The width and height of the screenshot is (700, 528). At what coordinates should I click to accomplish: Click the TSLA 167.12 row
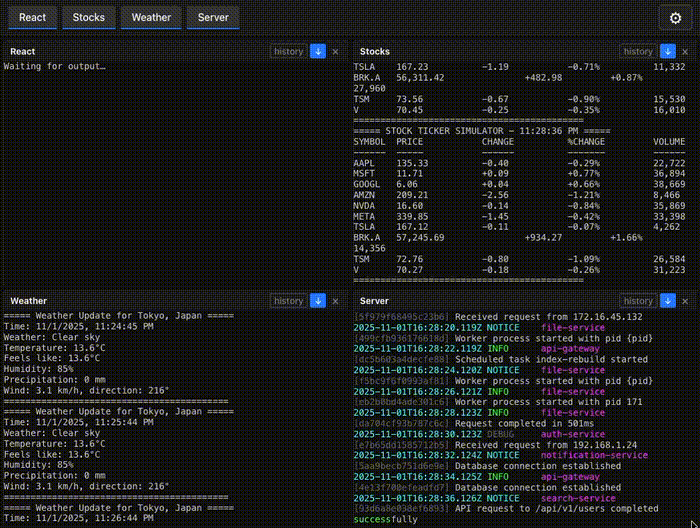coord(519,227)
